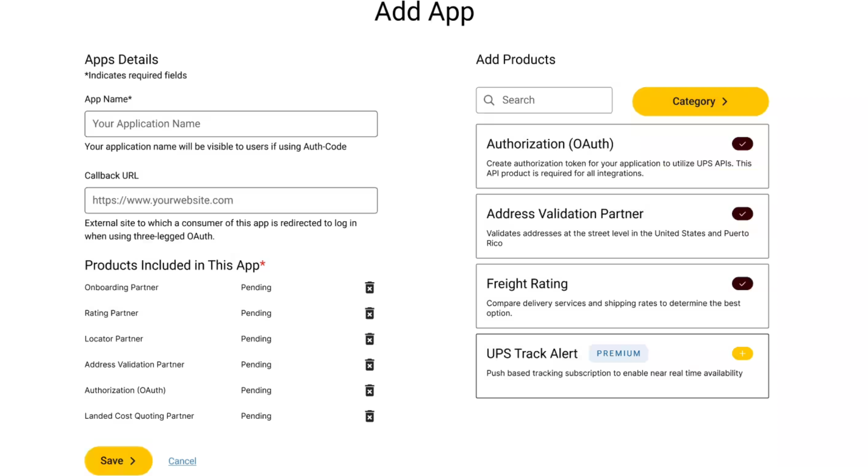Trash the Landed Cost Quoting Partner row
Image resolution: width=868 pixels, height=476 pixels.
[x=370, y=416]
